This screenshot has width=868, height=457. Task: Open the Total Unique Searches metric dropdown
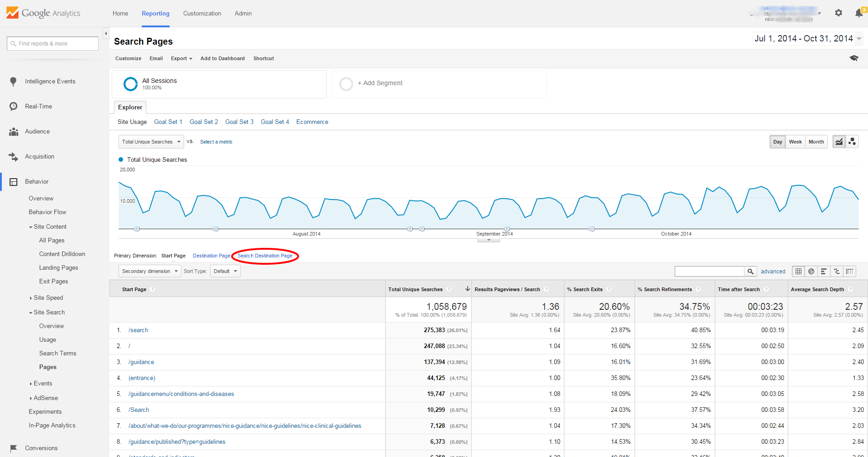(151, 142)
